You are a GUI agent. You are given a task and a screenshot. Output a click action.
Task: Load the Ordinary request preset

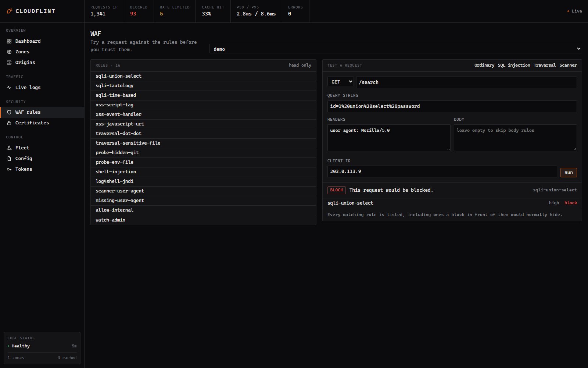click(x=484, y=65)
